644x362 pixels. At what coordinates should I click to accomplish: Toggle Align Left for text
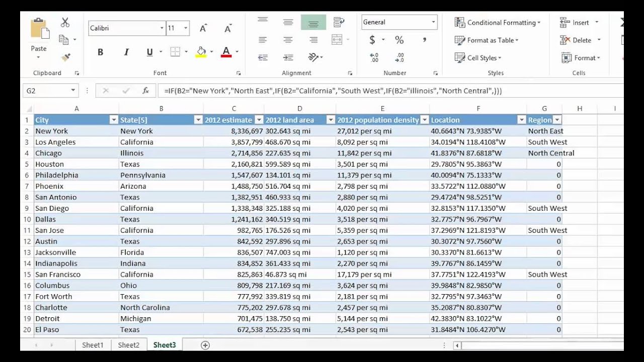[x=263, y=40]
